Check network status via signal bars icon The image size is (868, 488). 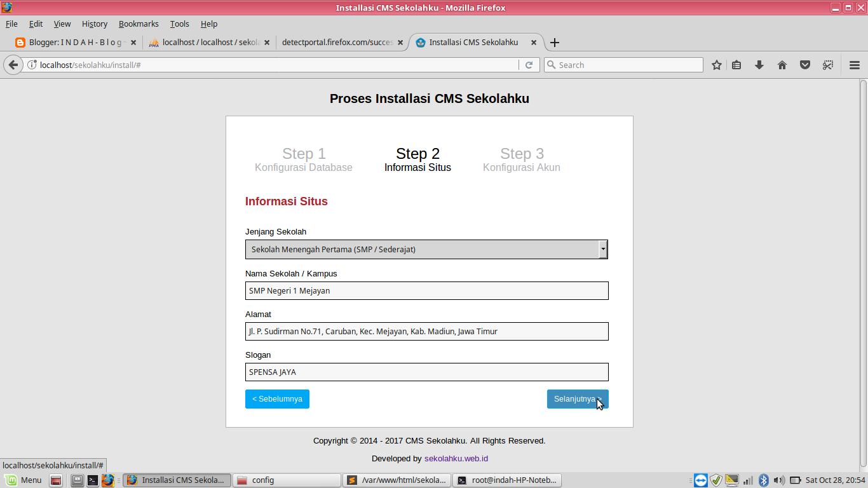tap(748, 480)
